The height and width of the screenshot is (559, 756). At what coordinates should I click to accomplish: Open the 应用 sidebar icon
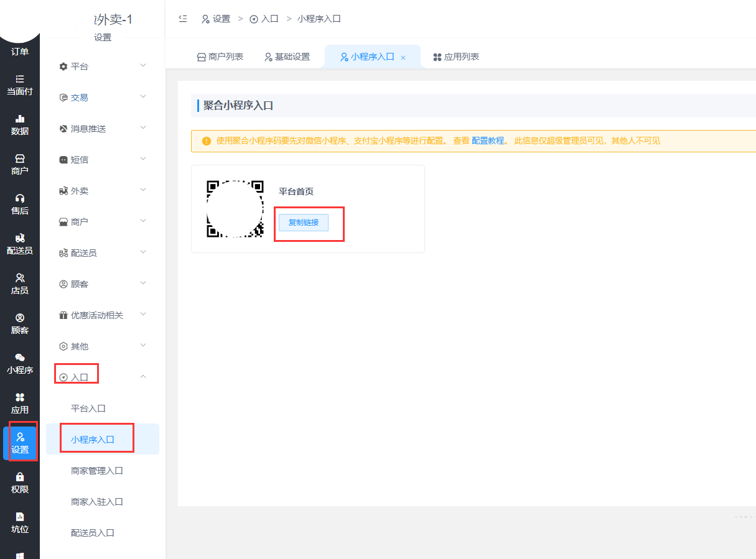20,404
